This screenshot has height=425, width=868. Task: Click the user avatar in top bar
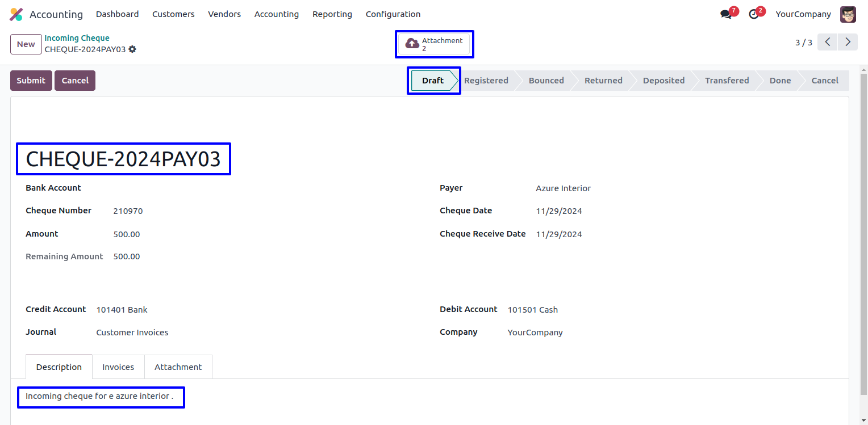click(x=848, y=14)
